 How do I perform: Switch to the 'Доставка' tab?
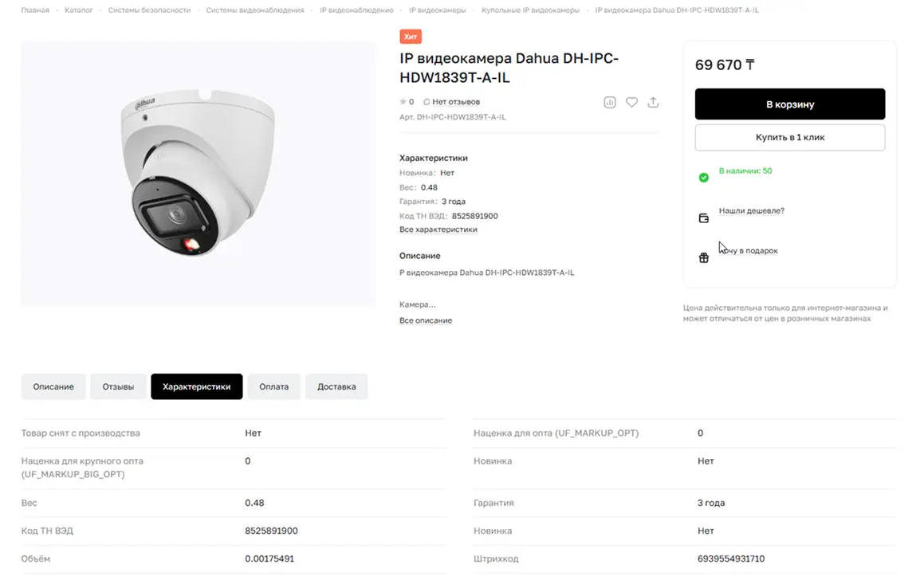click(336, 386)
